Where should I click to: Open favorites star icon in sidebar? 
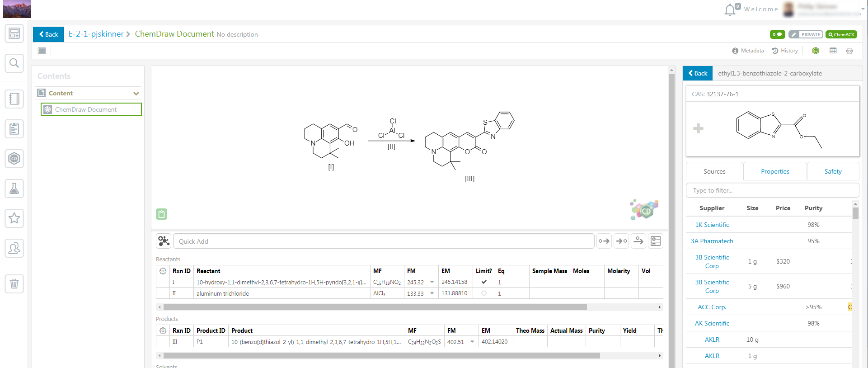pos(14,218)
